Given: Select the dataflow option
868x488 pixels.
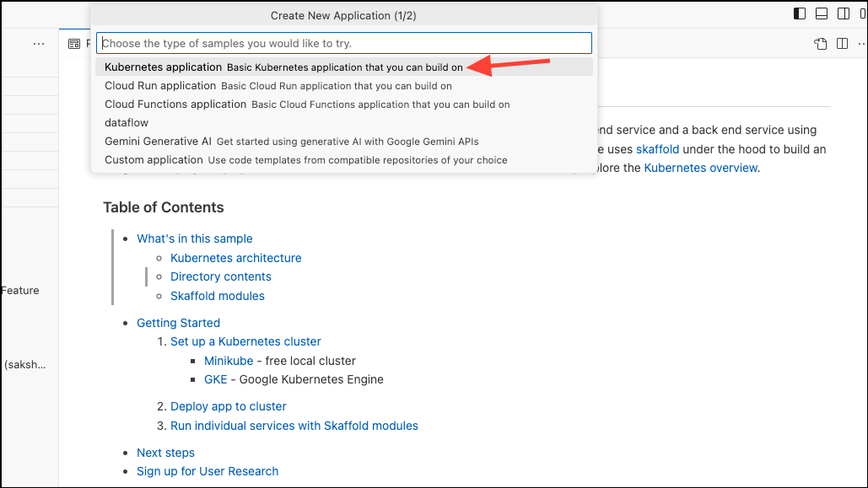Looking at the screenshot, I should click(127, 123).
